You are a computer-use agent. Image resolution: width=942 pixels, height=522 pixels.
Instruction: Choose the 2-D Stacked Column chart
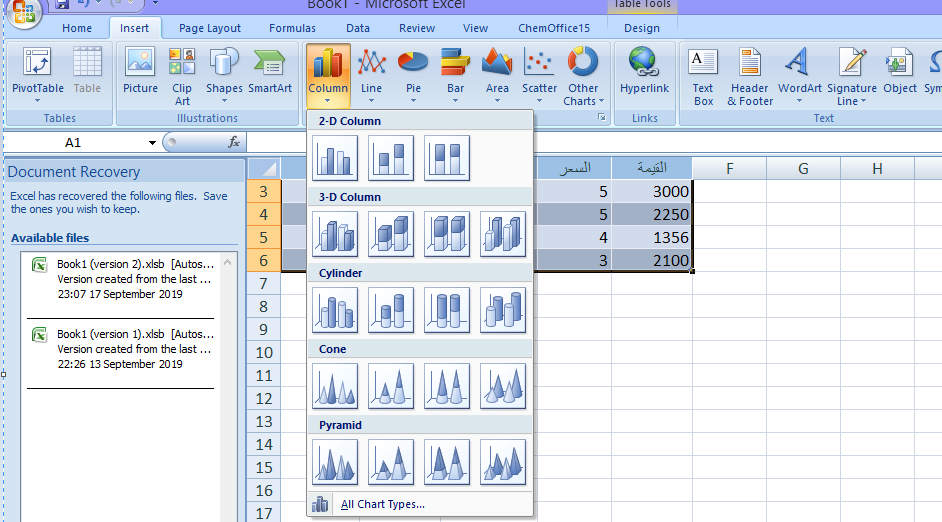(391, 158)
